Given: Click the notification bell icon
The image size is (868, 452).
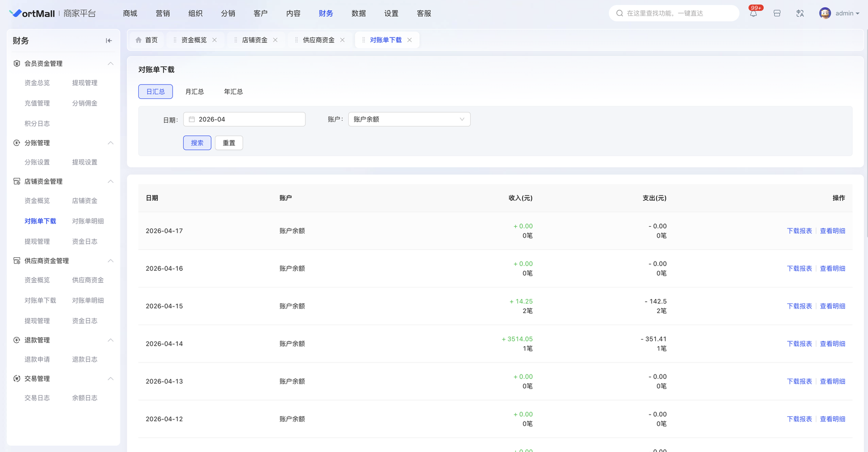Looking at the screenshot, I should pyautogui.click(x=754, y=14).
